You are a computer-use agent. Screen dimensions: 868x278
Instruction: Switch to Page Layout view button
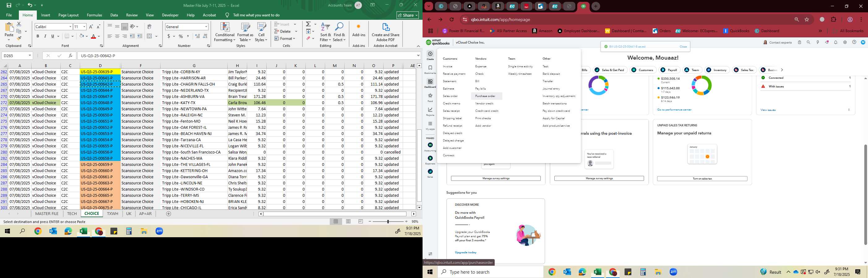pyautogui.click(x=348, y=221)
